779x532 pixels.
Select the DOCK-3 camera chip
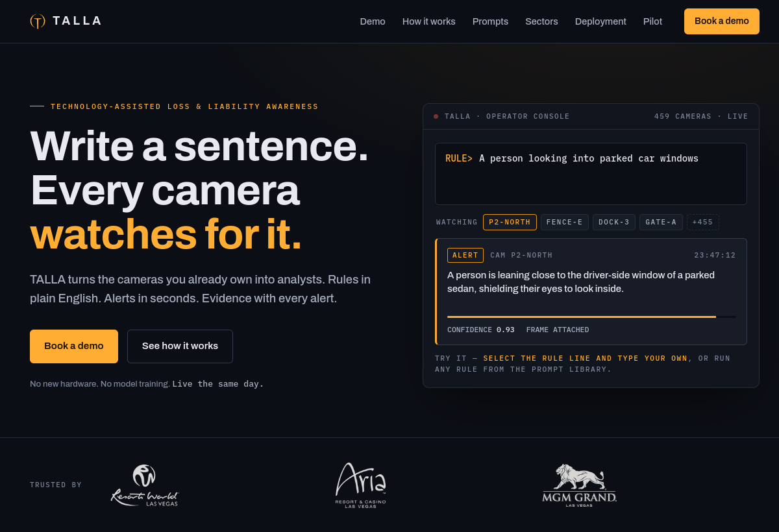coord(614,223)
